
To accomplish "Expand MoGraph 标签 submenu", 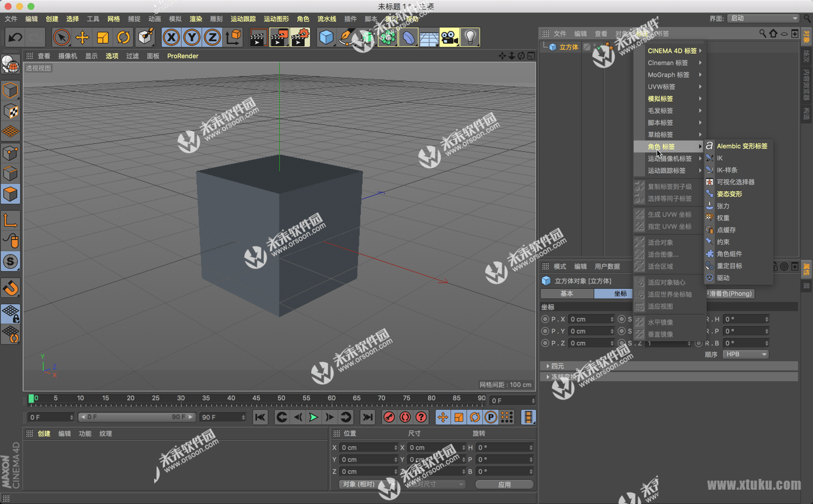I will pyautogui.click(x=669, y=75).
